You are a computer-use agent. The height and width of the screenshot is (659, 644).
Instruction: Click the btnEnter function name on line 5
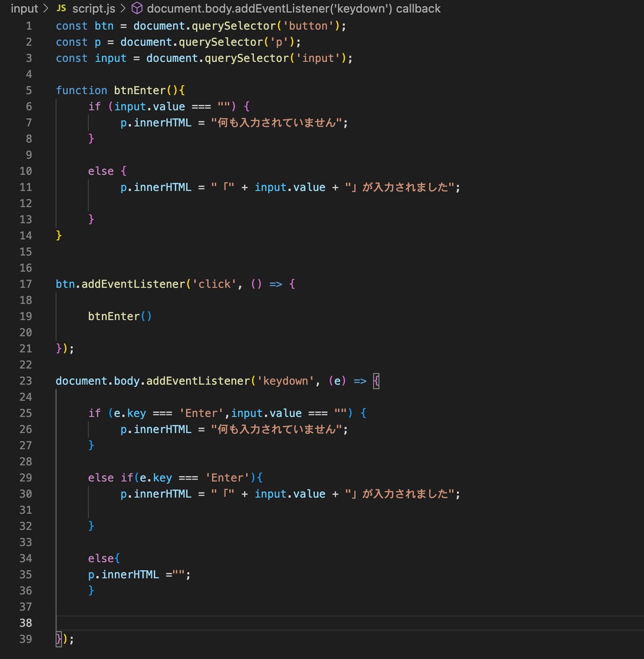pyautogui.click(x=140, y=90)
